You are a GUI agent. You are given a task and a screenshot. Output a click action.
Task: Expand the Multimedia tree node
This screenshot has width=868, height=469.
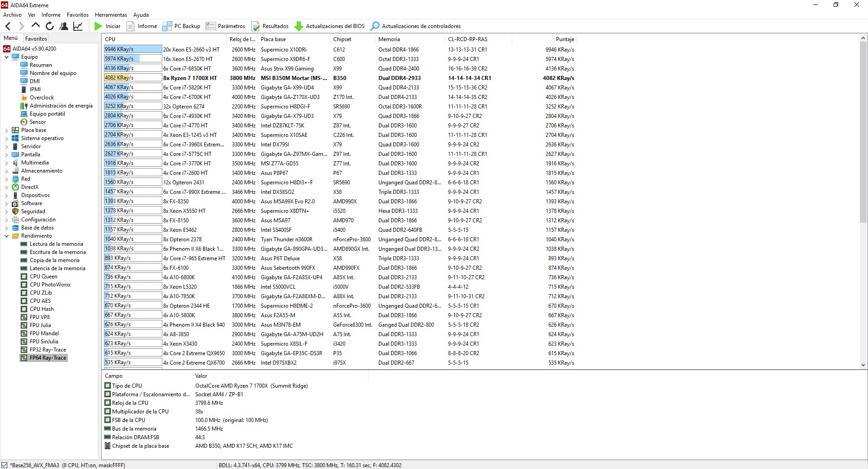6,163
